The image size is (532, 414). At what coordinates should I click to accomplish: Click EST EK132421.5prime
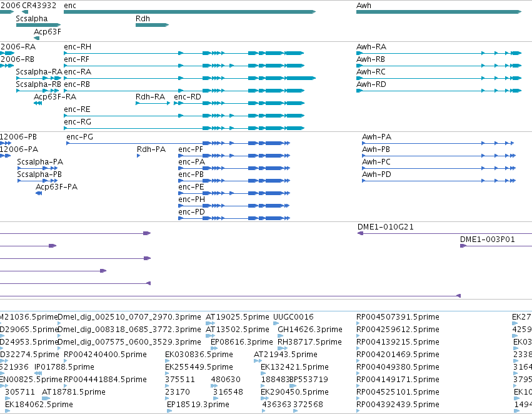click(x=294, y=368)
